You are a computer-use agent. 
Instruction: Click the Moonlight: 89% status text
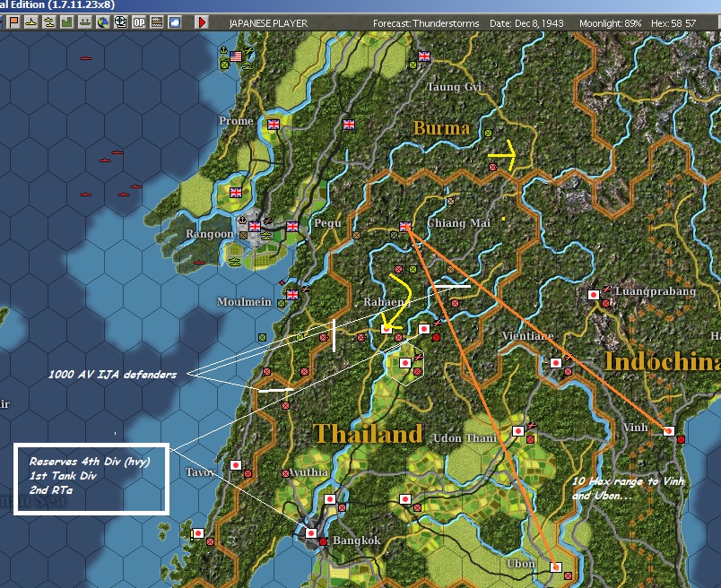pyautogui.click(x=610, y=23)
